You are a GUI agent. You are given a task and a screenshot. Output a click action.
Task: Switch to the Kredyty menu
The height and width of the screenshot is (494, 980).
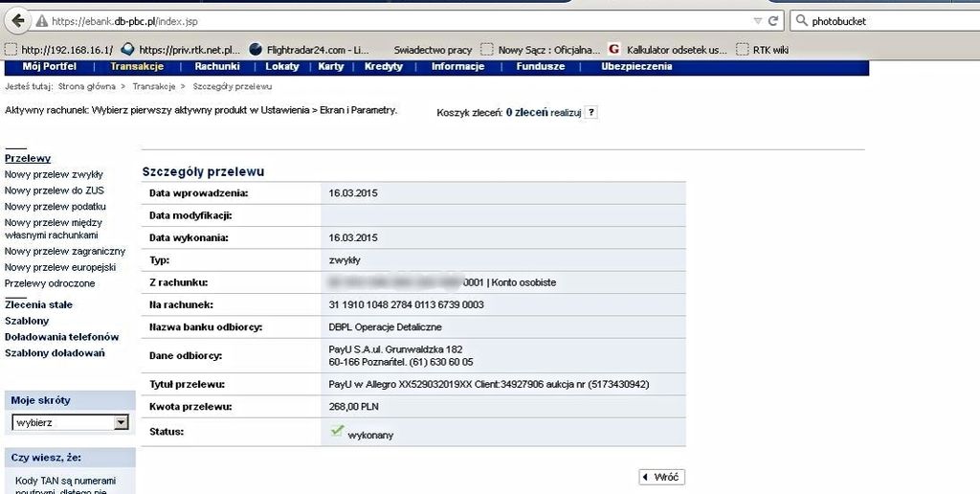(x=383, y=67)
